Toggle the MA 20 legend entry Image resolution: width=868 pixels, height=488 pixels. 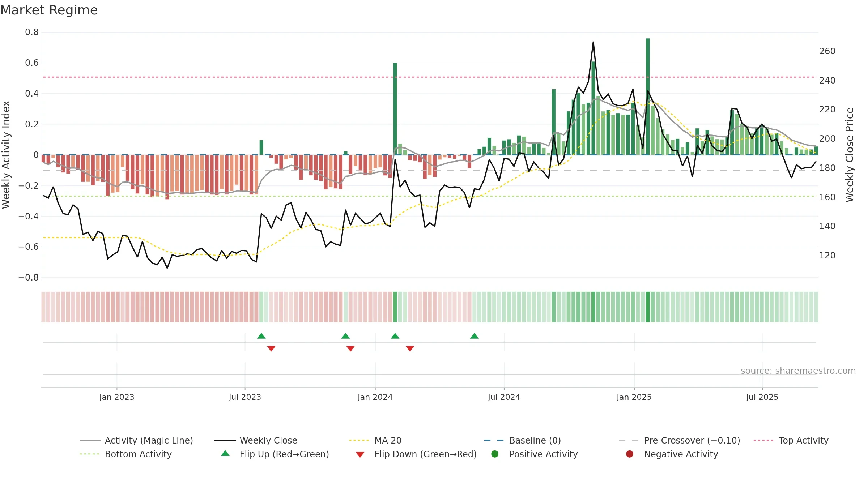(375, 440)
